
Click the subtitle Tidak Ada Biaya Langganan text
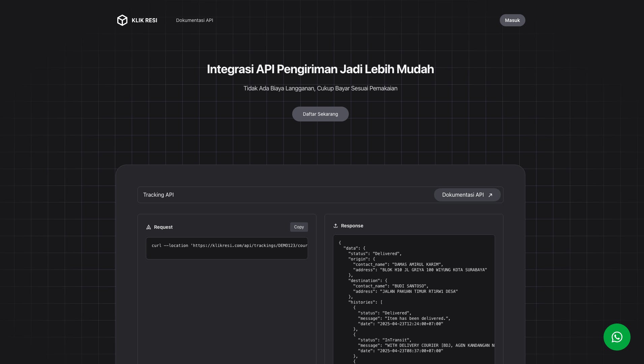(x=320, y=88)
